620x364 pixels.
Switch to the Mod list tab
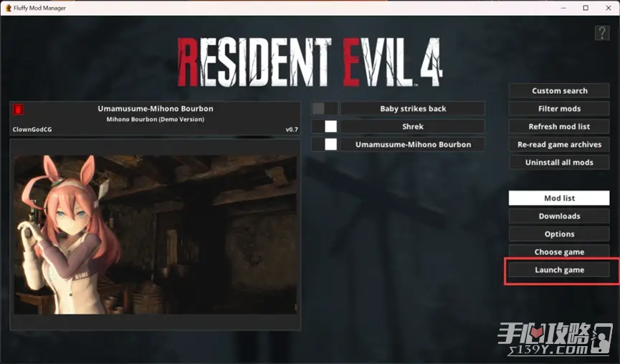pos(559,198)
